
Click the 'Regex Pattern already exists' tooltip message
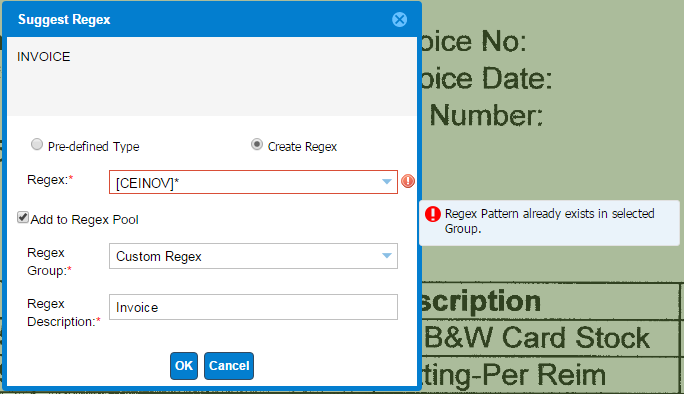549,221
